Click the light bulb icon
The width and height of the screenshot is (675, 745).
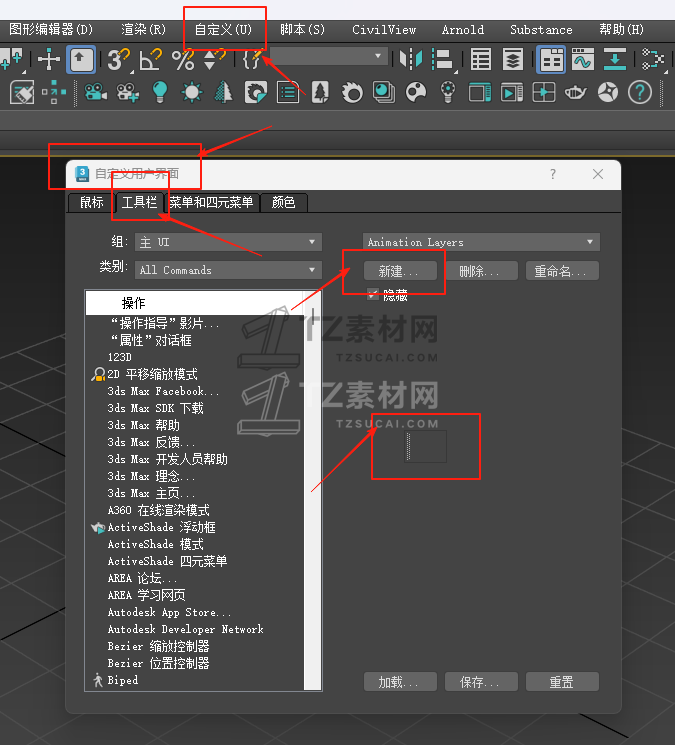click(x=160, y=92)
